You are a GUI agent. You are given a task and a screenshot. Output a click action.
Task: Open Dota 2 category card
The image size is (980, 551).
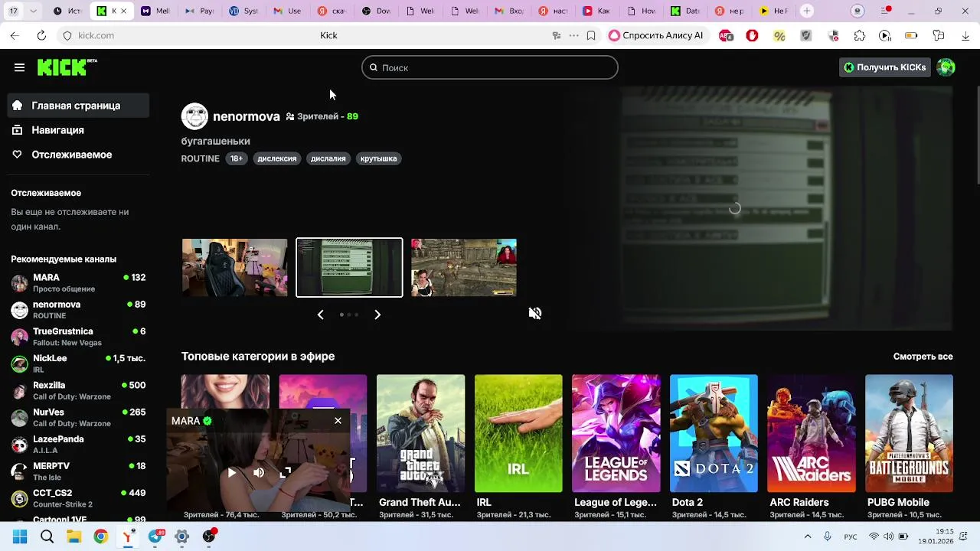click(714, 433)
